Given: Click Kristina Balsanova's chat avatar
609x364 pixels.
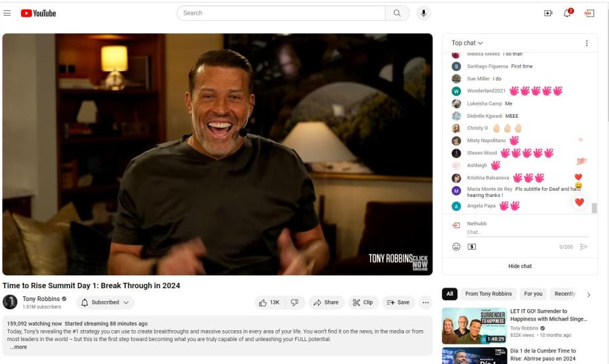Looking at the screenshot, I should click(x=456, y=178).
